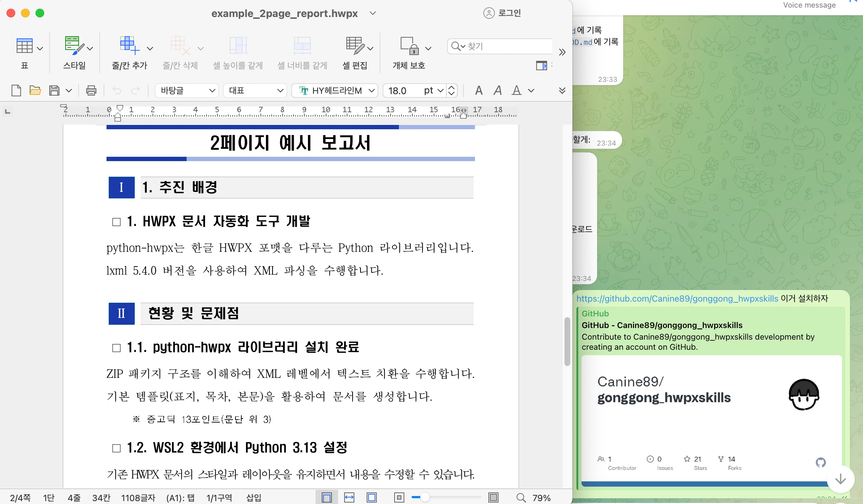Open the gonggong_hwpxskills GitHub link
863x504 pixels.
[677, 299]
